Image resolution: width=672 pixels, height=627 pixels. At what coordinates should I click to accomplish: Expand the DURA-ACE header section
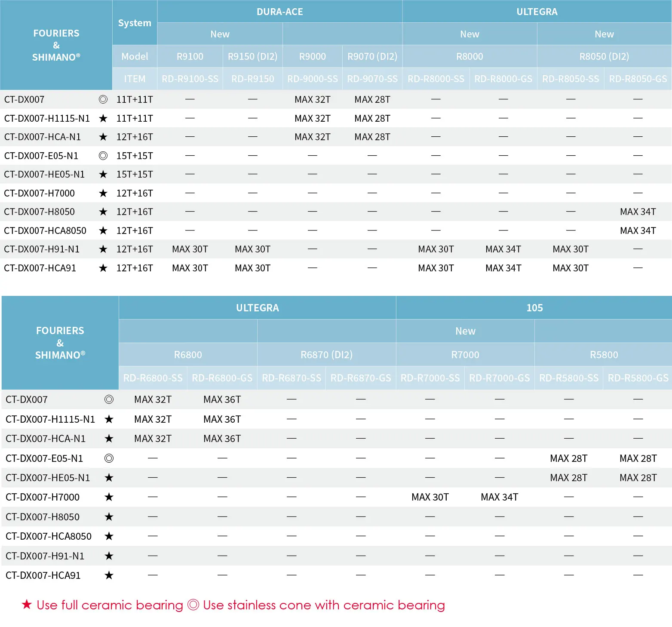tap(279, 12)
